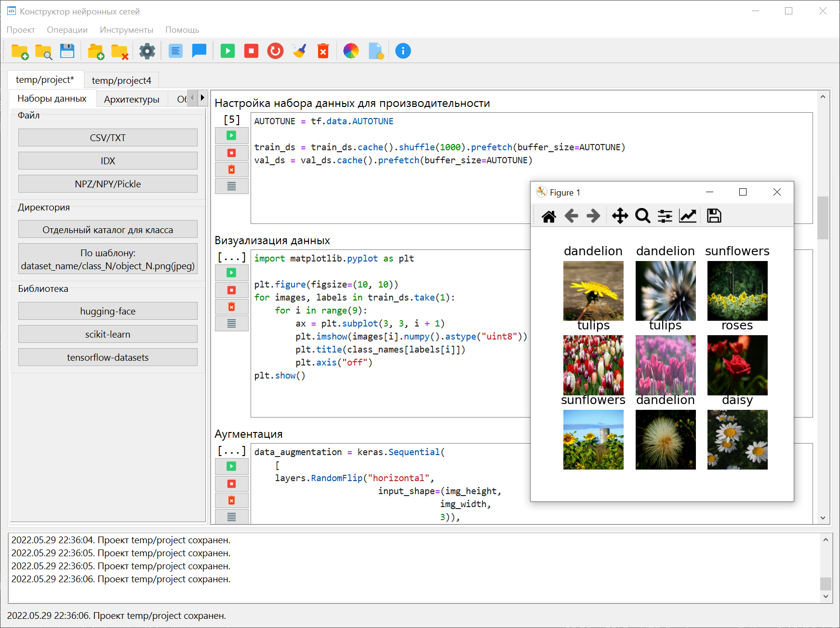This screenshot has width=840, height=628.
Task: Open the edit axis chart icon in Figure 1
Action: [x=688, y=216]
